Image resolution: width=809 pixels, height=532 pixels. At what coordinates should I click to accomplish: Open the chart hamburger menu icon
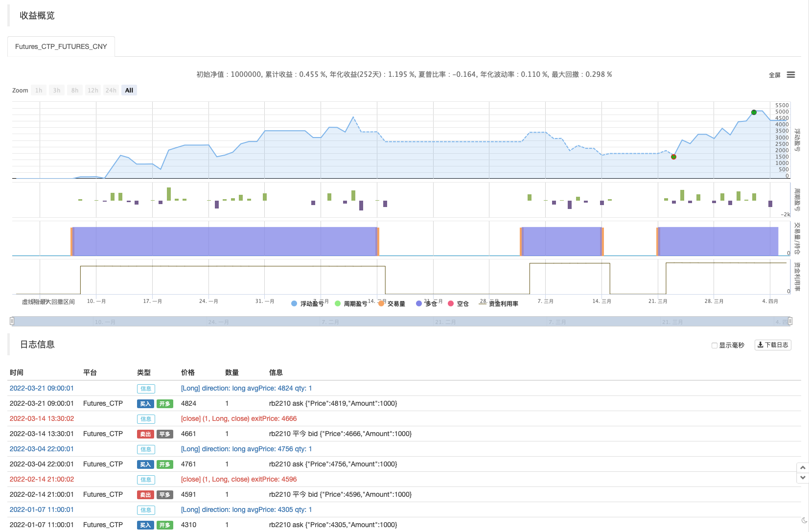point(791,75)
